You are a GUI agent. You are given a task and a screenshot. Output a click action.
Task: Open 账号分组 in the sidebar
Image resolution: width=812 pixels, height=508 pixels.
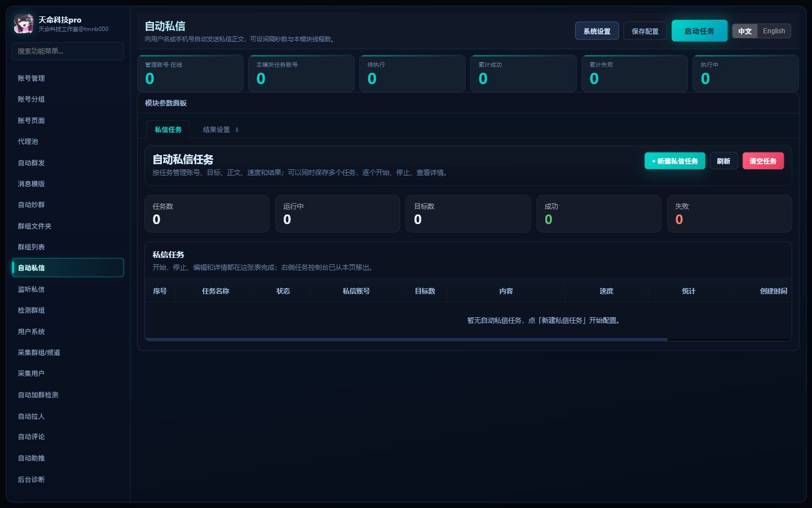point(68,99)
